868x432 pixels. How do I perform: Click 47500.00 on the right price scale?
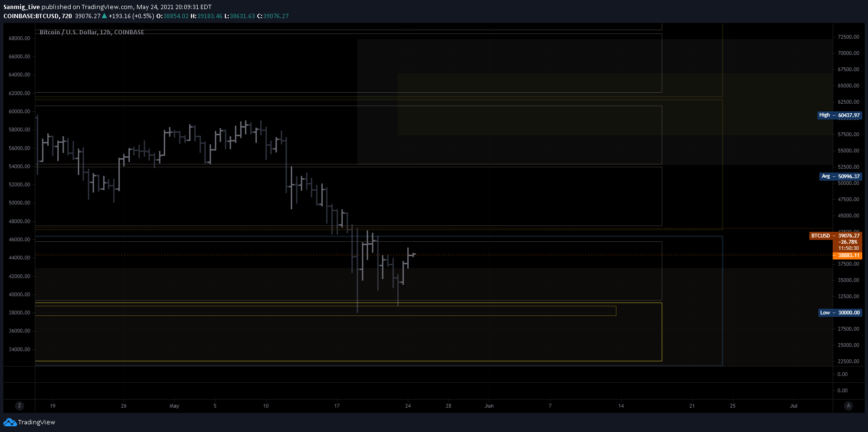tap(848, 199)
